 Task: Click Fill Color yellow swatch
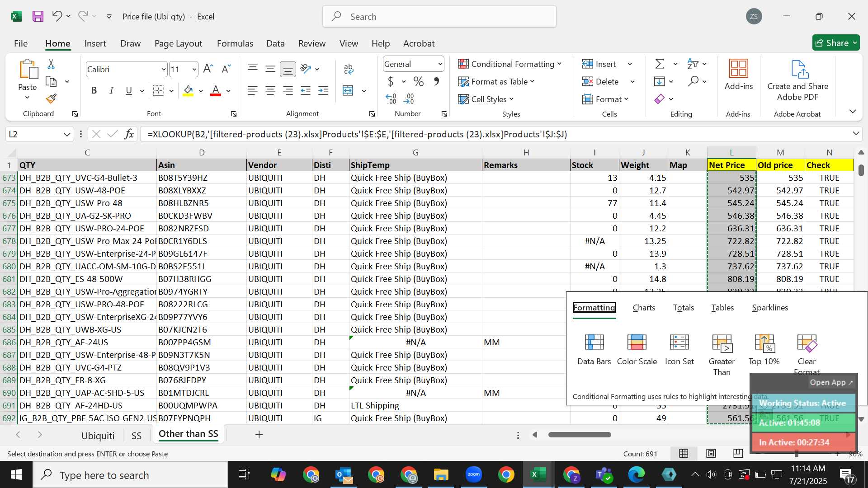coord(189,91)
